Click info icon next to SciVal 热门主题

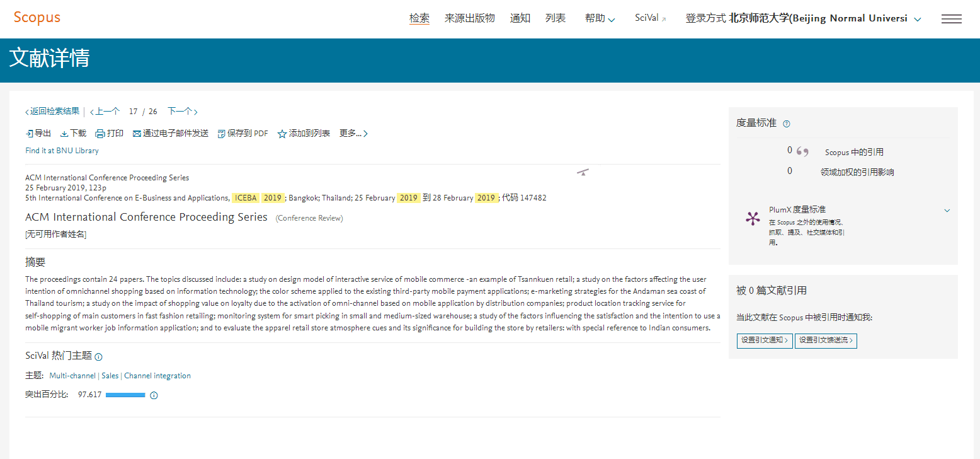tap(98, 357)
